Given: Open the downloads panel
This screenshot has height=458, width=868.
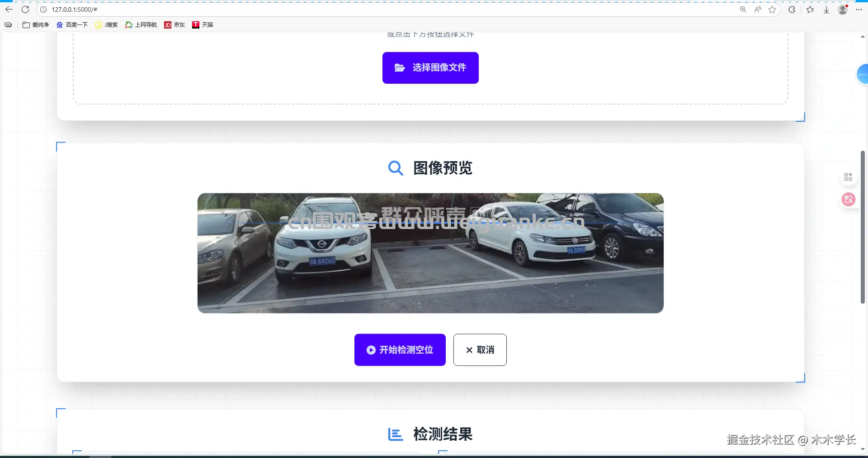Looking at the screenshot, I should coord(826,10).
